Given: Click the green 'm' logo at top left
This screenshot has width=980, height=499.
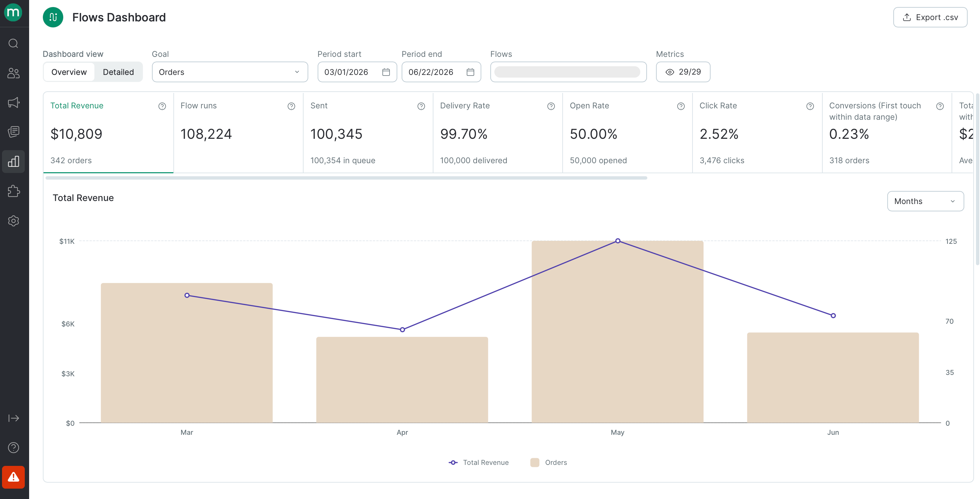Looking at the screenshot, I should [13, 12].
